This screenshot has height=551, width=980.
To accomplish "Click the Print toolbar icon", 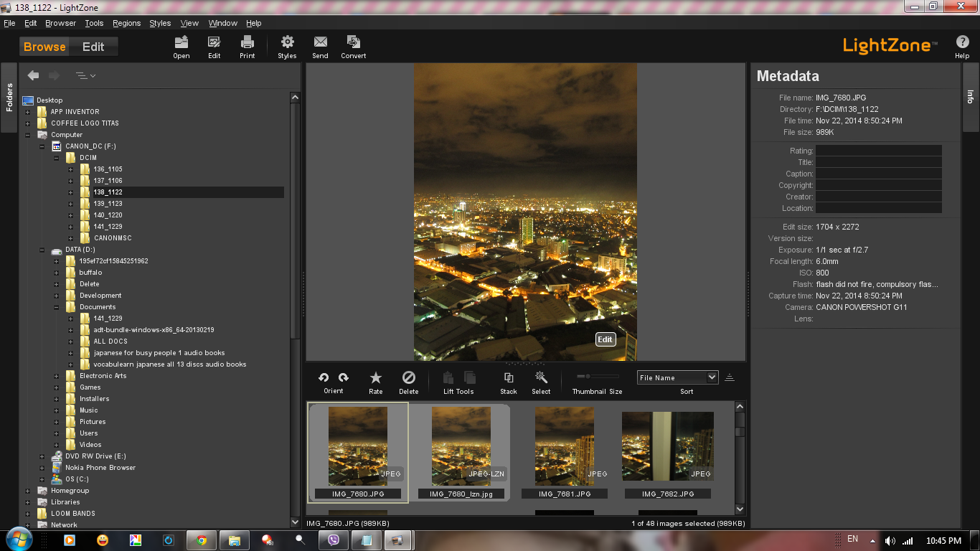I will click(x=248, y=43).
